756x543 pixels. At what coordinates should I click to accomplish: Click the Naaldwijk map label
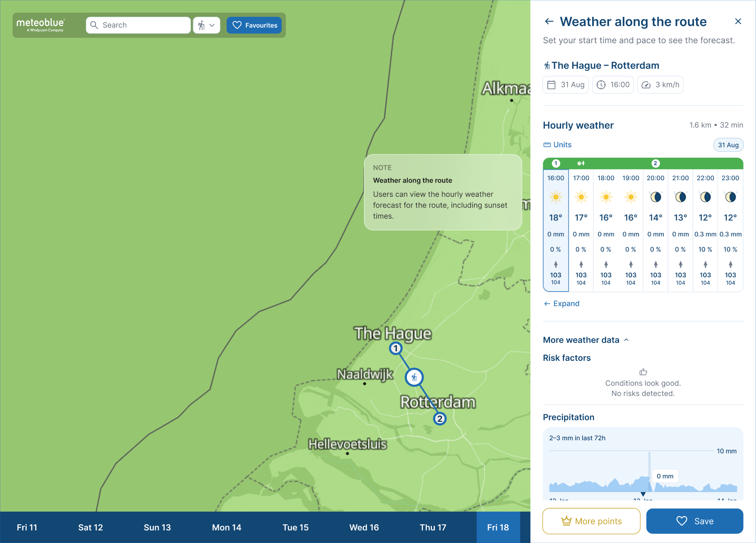(365, 374)
